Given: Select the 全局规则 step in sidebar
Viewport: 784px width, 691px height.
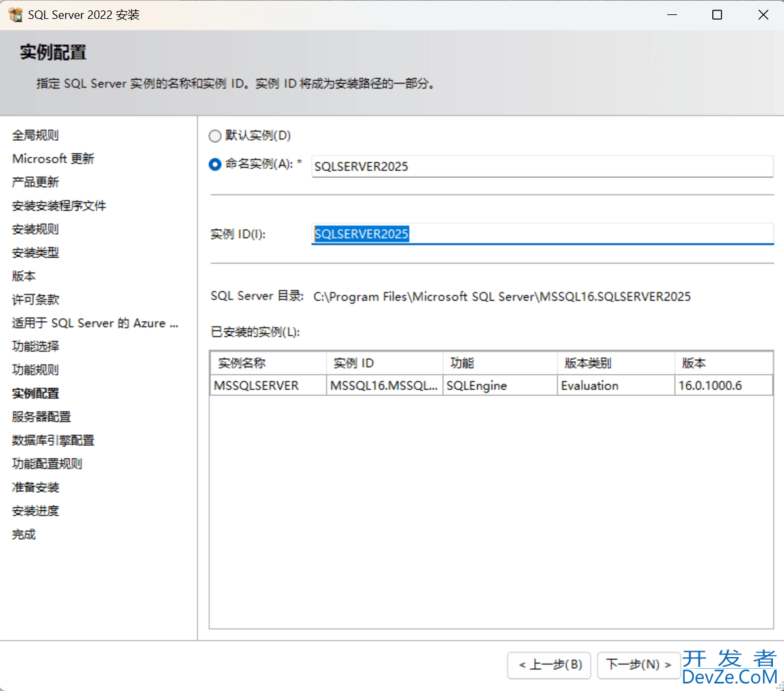Looking at the screenshot, I should 35,135.
